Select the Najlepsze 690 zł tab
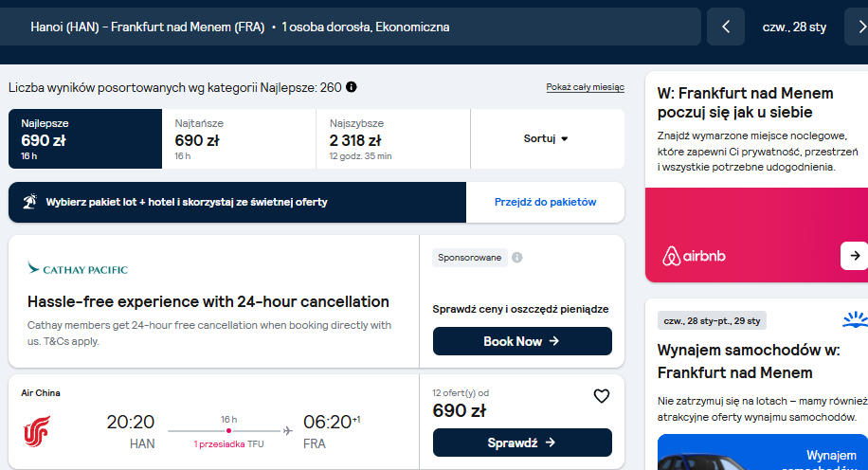This screenshot has height=470, width=868. coord(85,139)
